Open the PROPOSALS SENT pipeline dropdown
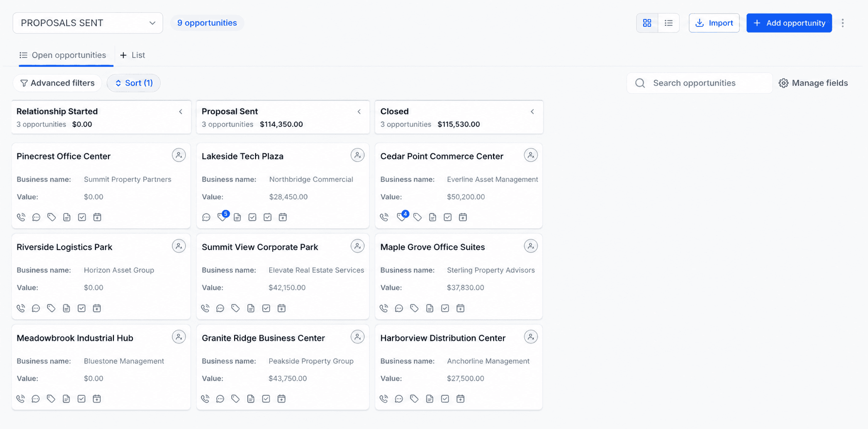This screenshot has height=429, width=868. click(x=88, y=23)
